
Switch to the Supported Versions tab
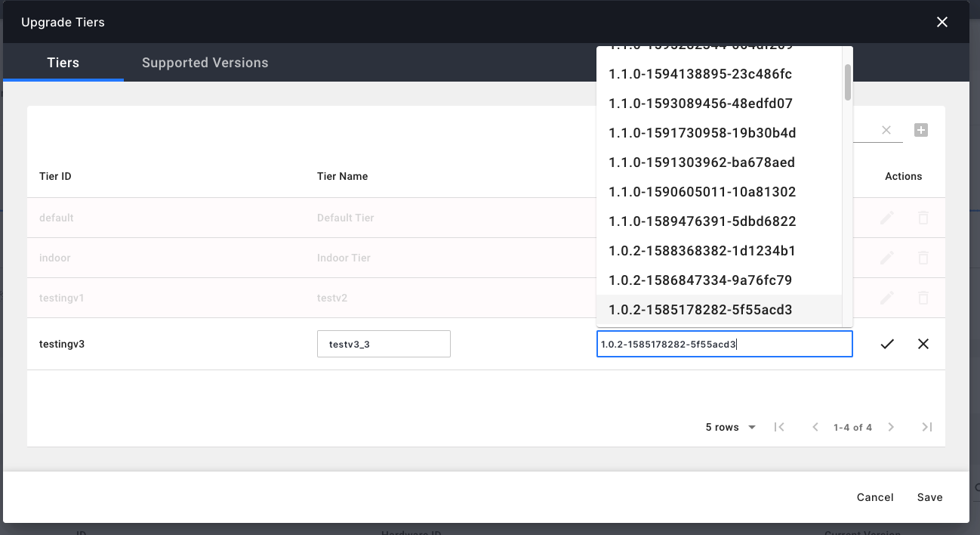click(x=205, y=63)
